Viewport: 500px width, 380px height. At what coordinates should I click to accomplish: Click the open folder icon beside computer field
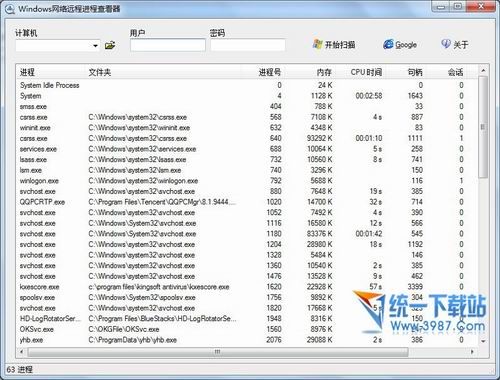[110, 45]
